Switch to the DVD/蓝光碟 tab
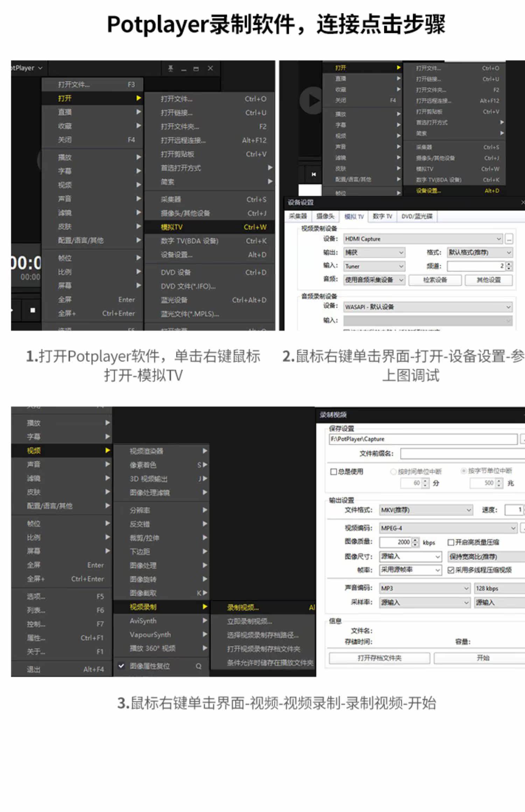The image size is (525, 812). click(417, 216)
